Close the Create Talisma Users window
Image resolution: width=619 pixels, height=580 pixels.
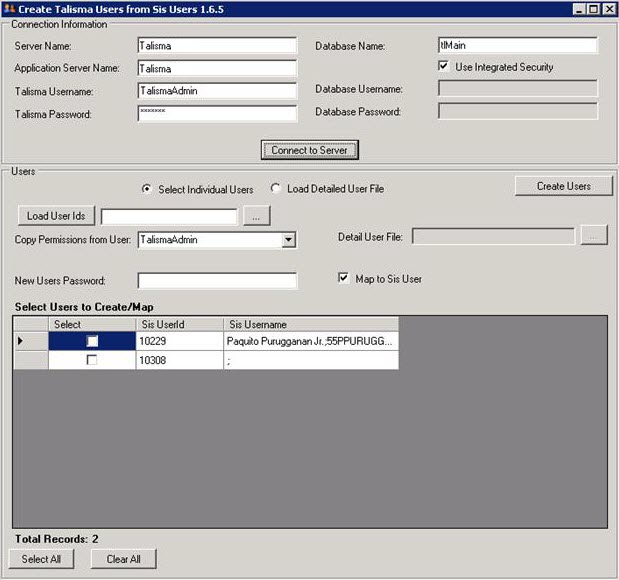609,9
